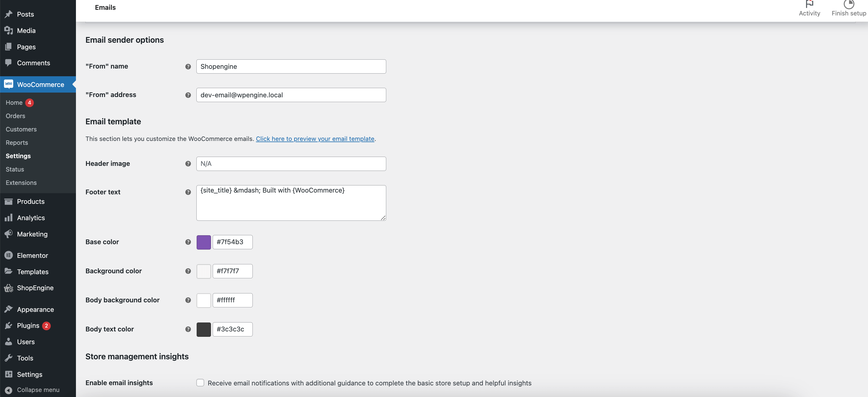This screenshot has height=397, width=868.
Task: Toggle Home notification badge indicator
Action: 28,102
